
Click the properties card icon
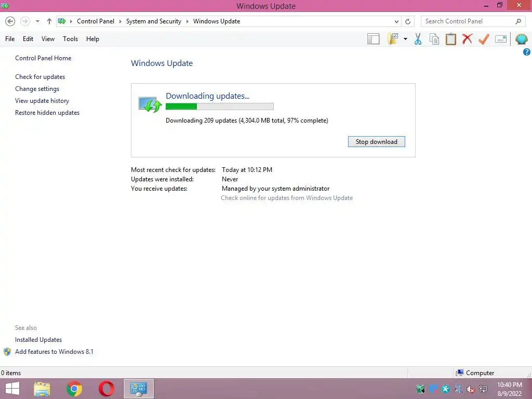(x=501, y=39)
